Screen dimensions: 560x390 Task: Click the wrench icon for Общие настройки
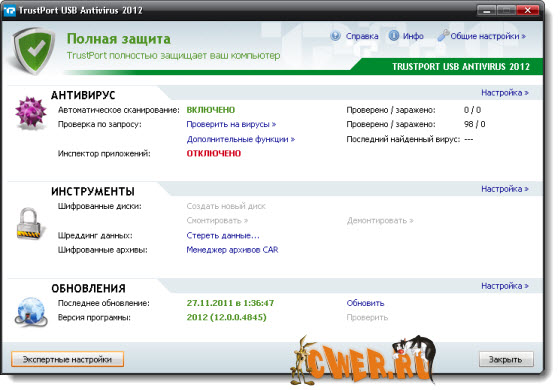[443, 35]
